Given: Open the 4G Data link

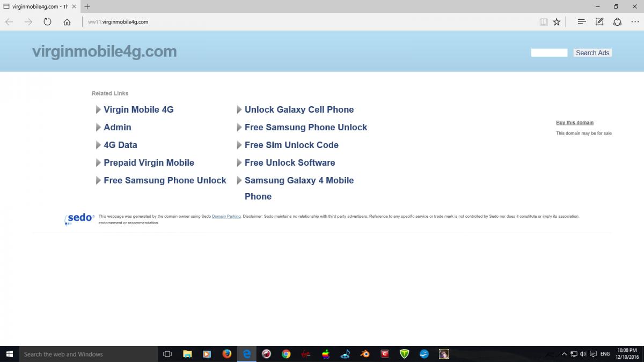Looking at the screenshot, I should pyautogui.click(x=120, y=145).
